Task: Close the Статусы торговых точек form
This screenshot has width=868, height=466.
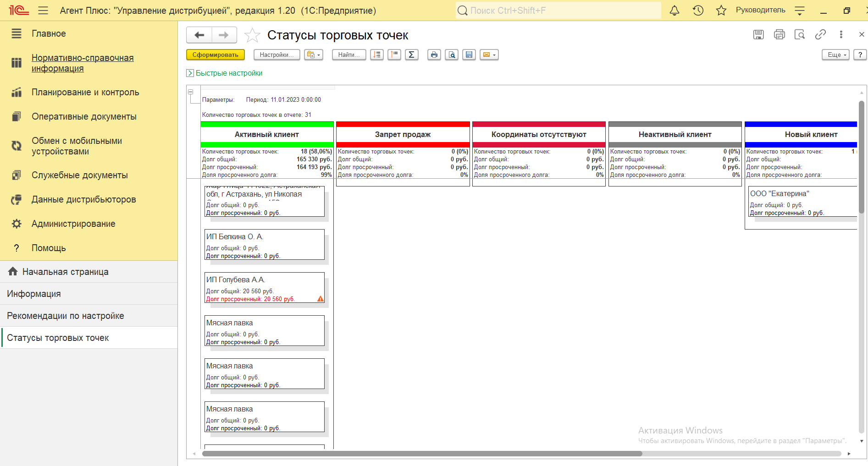Action: 862,34
